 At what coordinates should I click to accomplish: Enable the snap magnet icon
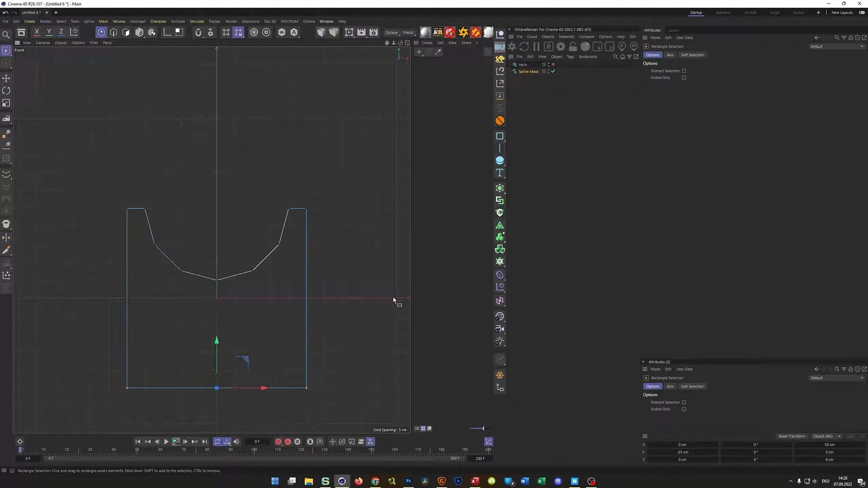coord(198,32)
